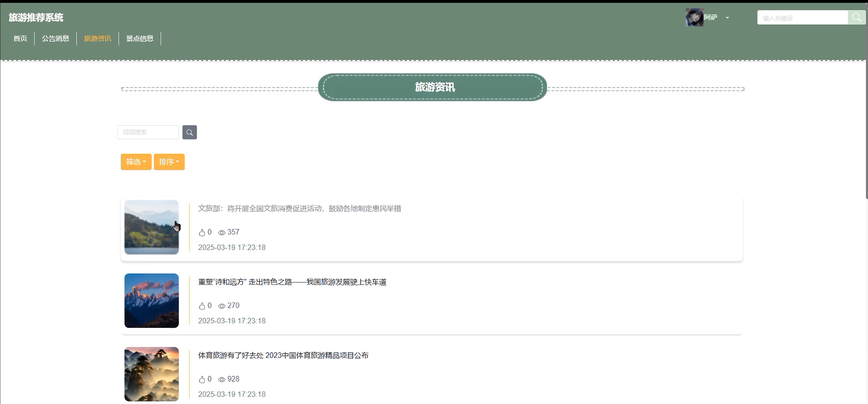
Task: Open the 公告消息 nav tab
Action: coord(56,38)
